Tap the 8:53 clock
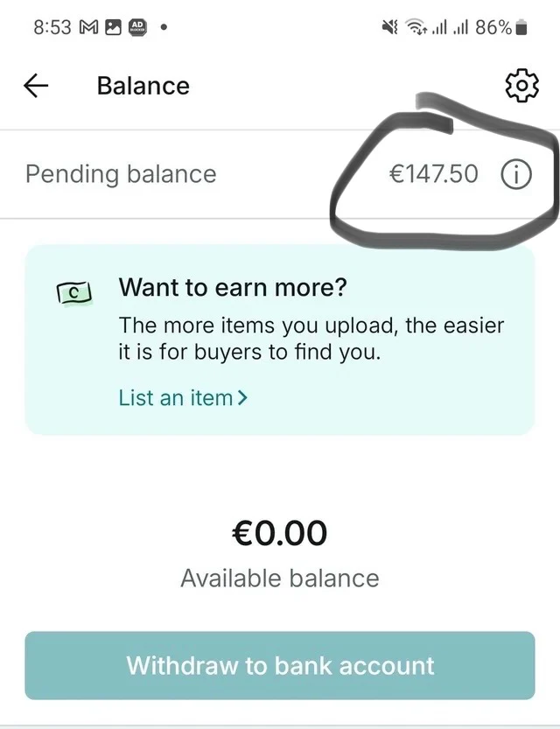560x729 pixels. click(52, 27)
